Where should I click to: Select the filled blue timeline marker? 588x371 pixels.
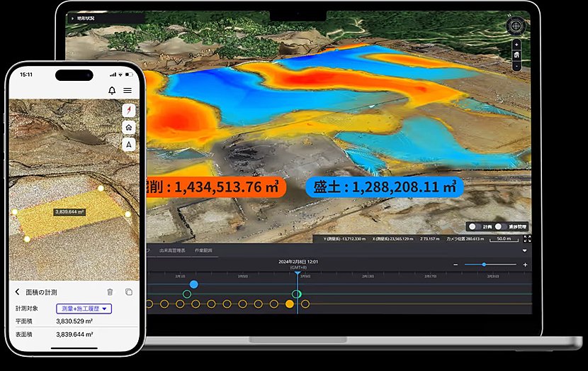pos(194,284)
